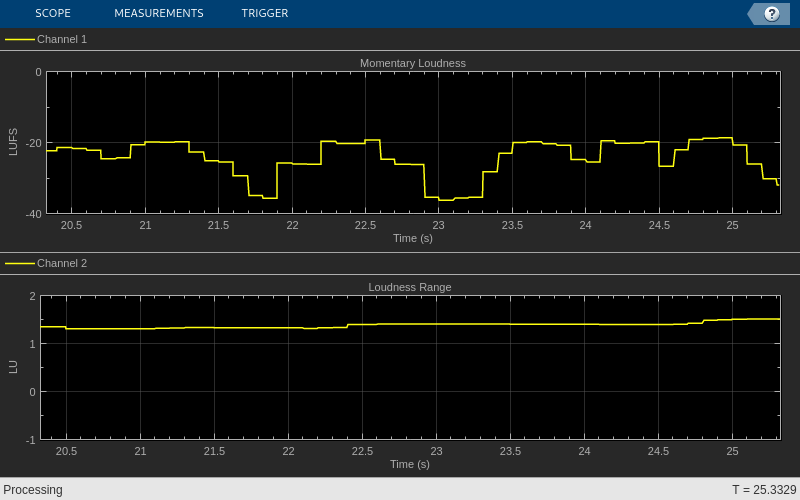This screenshot has width=800, height=500.
Task: Select the Loudness Range plot title
Action: pos(410,287)
